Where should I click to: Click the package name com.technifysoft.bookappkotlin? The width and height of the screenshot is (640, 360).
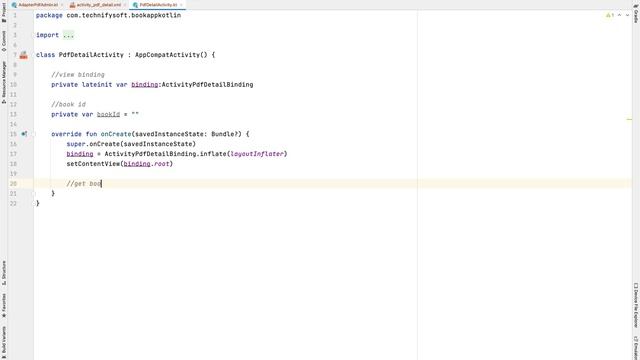pos(124,15)
